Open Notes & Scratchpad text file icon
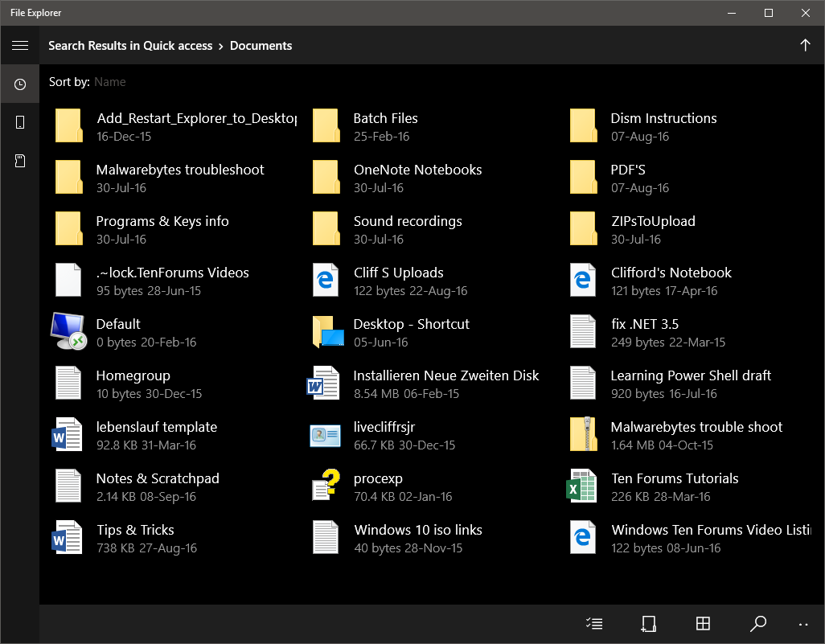 click(68, 486)
